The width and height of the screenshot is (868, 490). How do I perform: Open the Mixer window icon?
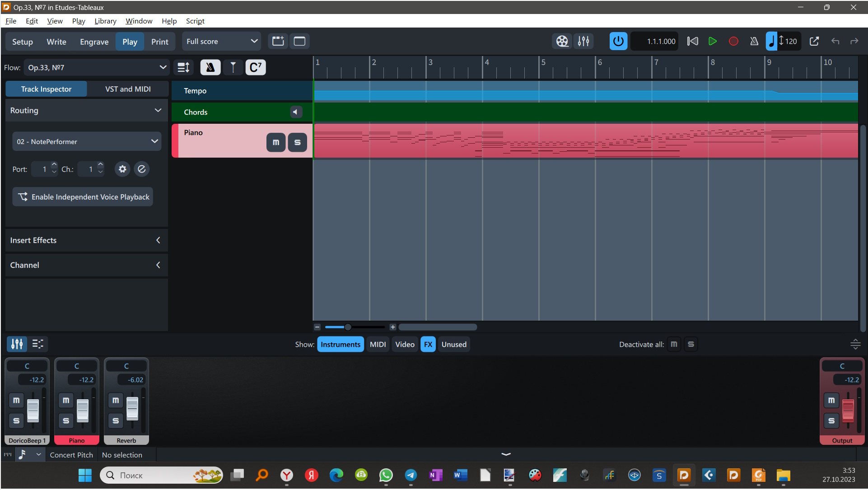[583, 42]
